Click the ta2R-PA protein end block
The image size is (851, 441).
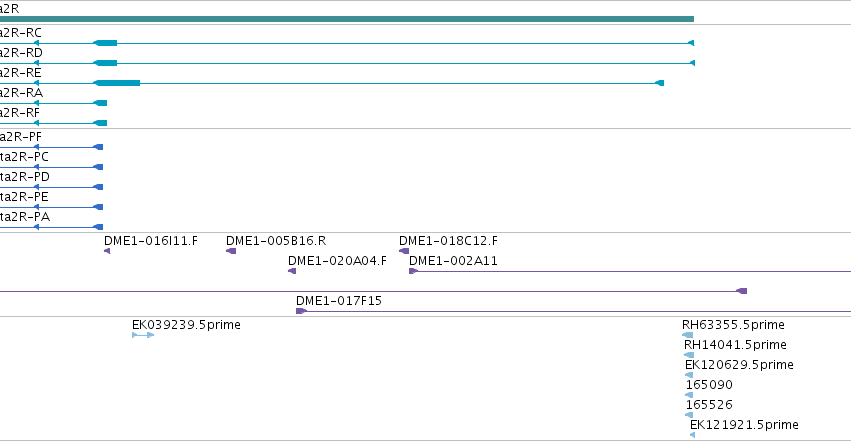(x=98, y=227)
